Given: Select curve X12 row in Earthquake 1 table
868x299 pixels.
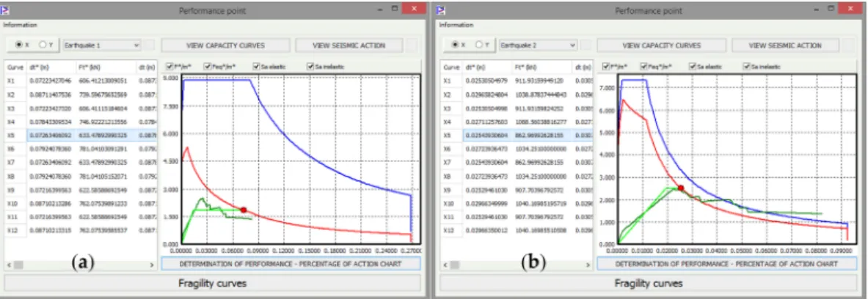Looking at the screenshot, I should click(x=81, y=230).
